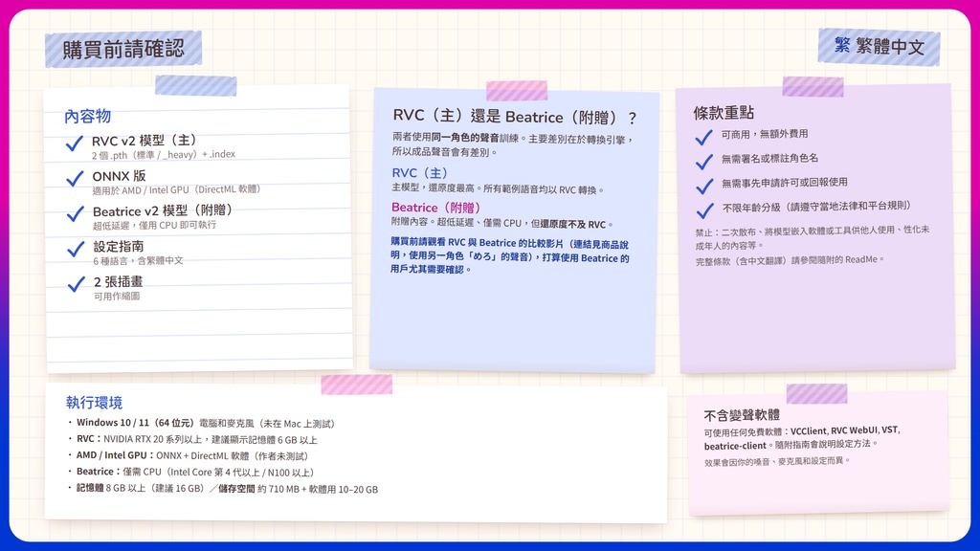This screenshot has height=551, width=980.
Task: Click the 6 種語言，含繁體中文 line
Action: click(138, 260)
